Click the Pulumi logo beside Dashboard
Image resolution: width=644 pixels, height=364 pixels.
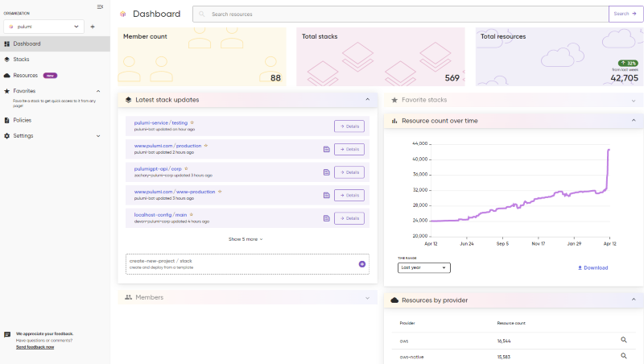[x=123, y=14]
